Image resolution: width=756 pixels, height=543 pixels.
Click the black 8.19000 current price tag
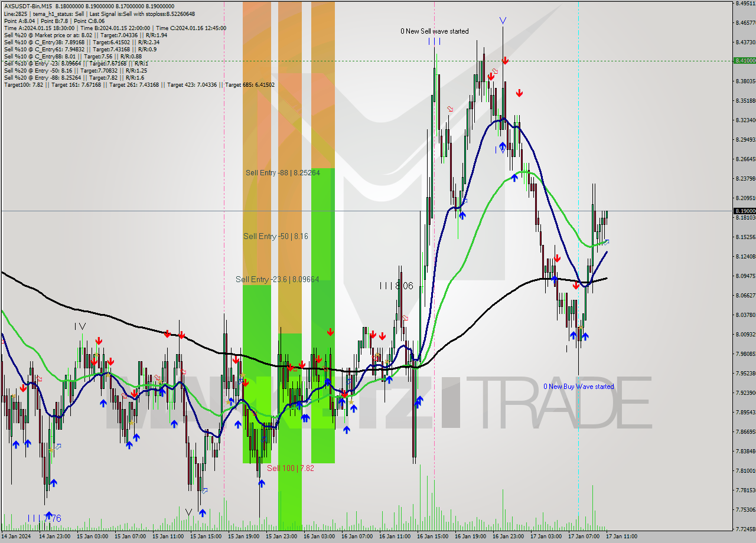[744, 211]
